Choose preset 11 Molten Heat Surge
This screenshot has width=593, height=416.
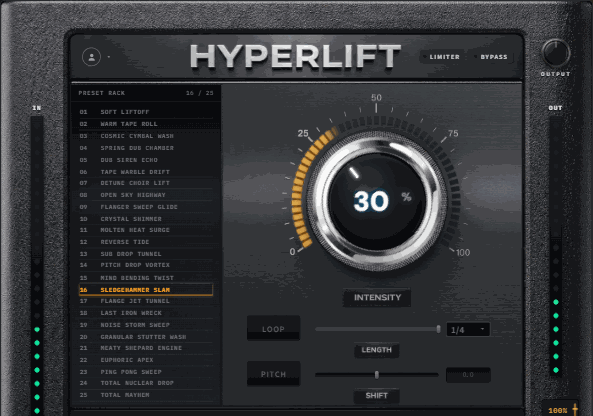coord(146,230)
